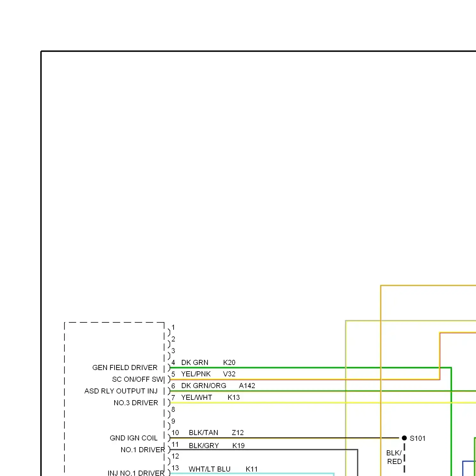Select circuit code A142

pos(247,386)
